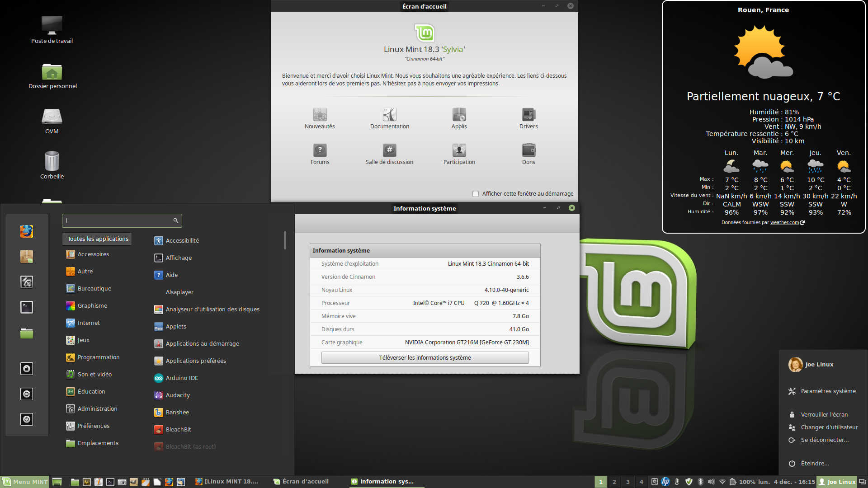Open 'Applications au démarrage' entry
This screenshot has height=488, width=868.
[x=197, y=344]
